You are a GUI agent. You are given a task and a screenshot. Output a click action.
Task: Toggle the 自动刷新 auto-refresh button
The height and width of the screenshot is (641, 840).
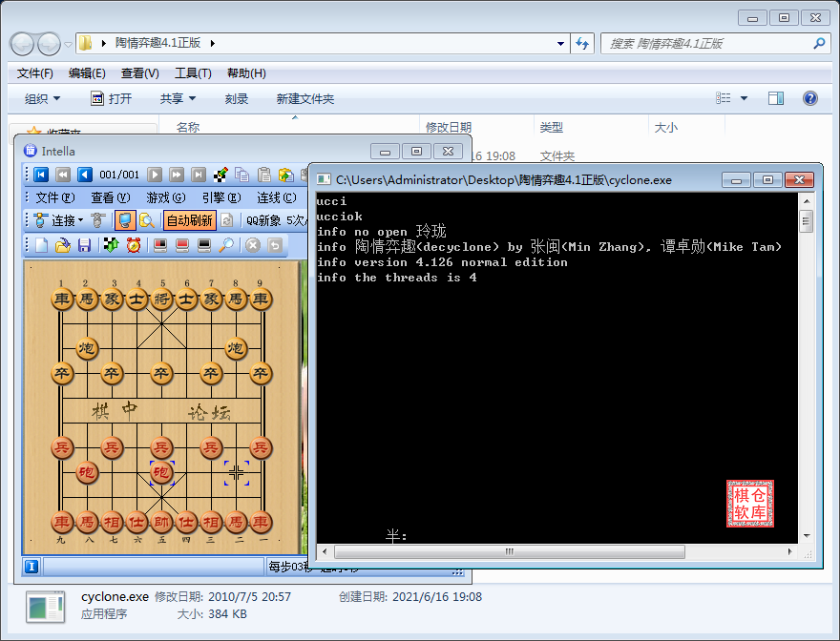point(189,220)
